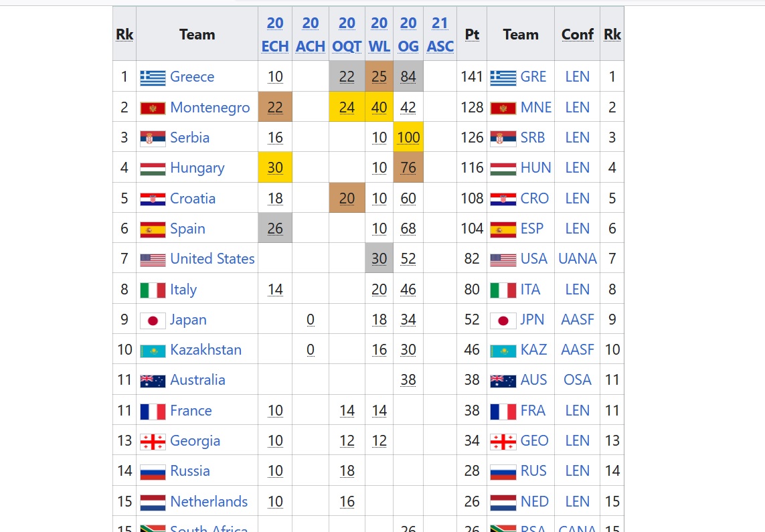Click the UANA confederation link

tap(577, 259)
